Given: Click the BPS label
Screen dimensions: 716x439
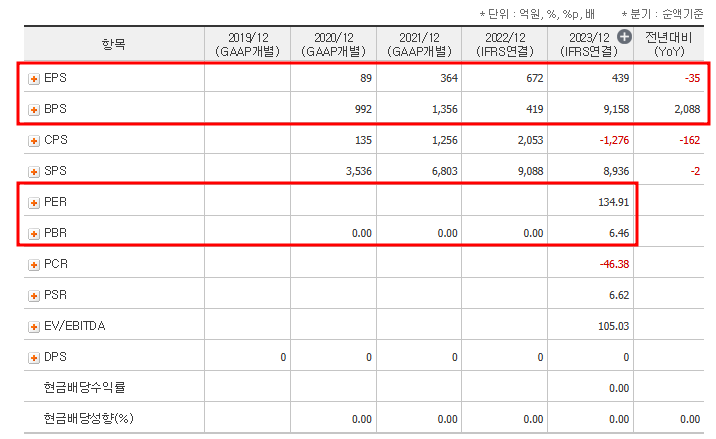Looking at the screenshot, I should (55, 109).
